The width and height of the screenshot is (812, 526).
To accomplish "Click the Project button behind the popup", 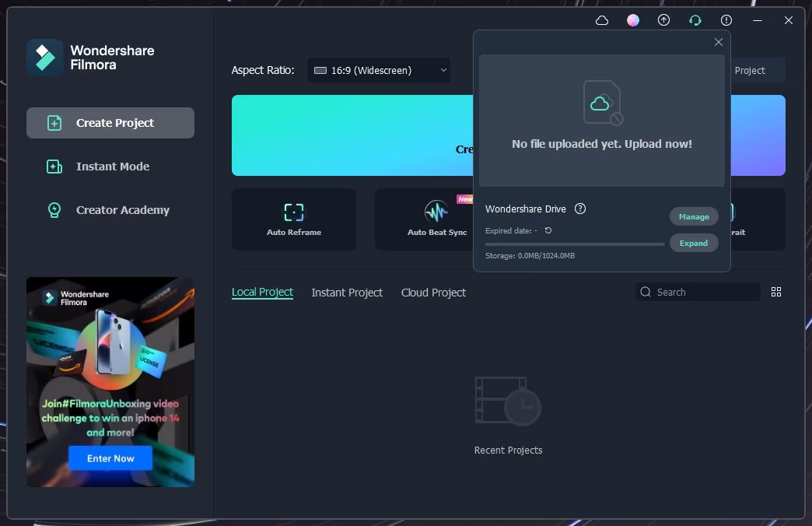I will click(x=758, y=71).
